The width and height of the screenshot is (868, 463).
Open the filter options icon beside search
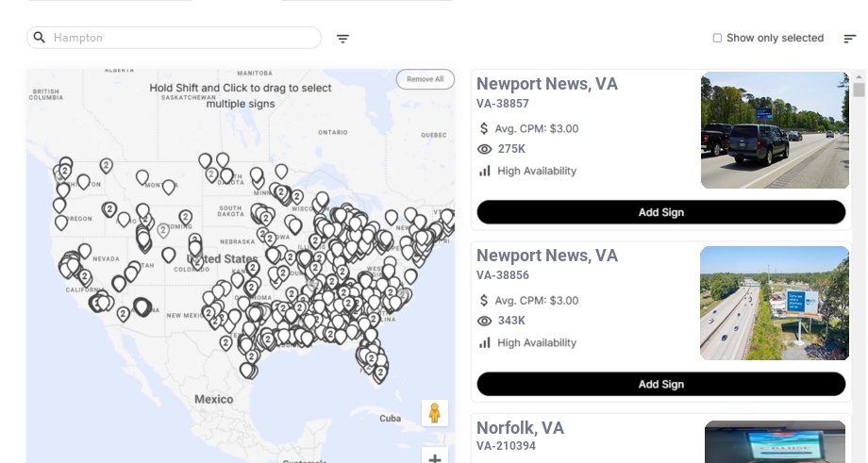click(343, 39)
